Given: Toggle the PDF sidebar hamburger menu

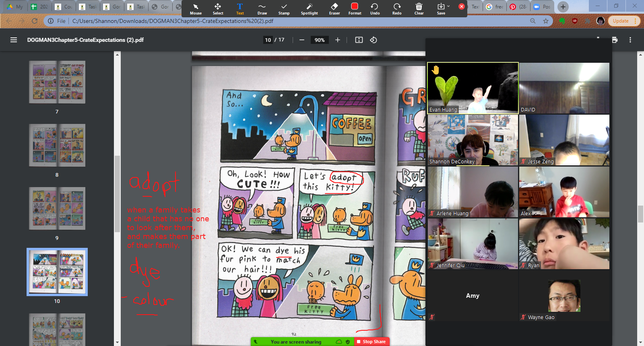Looking at the screenshot, I should (14, 40).
